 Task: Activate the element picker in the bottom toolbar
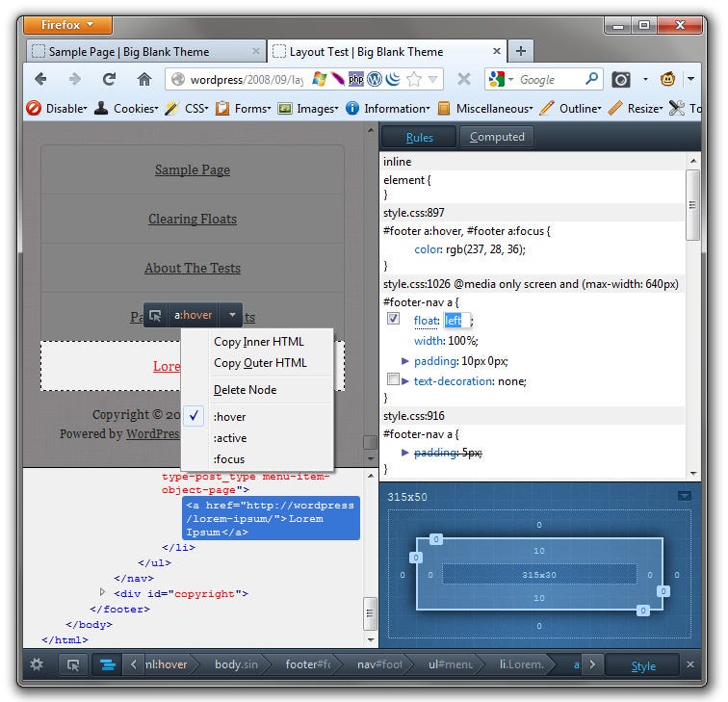click(x=73, y=664)
